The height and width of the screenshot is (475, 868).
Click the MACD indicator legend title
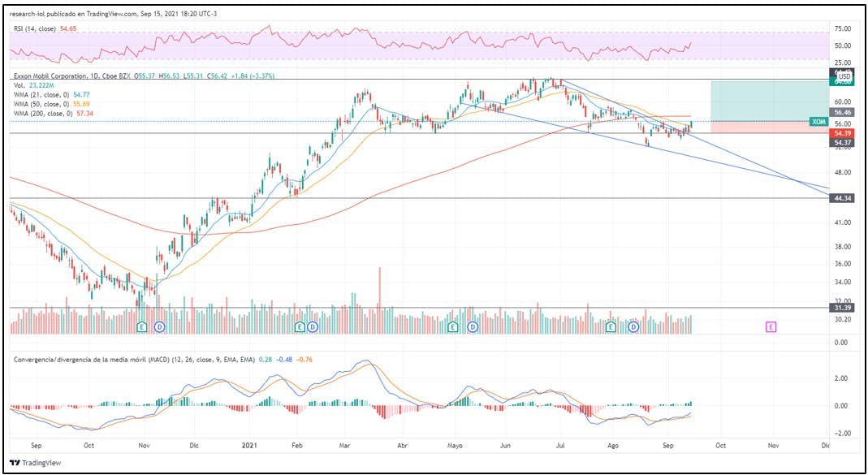click(134, 359)
